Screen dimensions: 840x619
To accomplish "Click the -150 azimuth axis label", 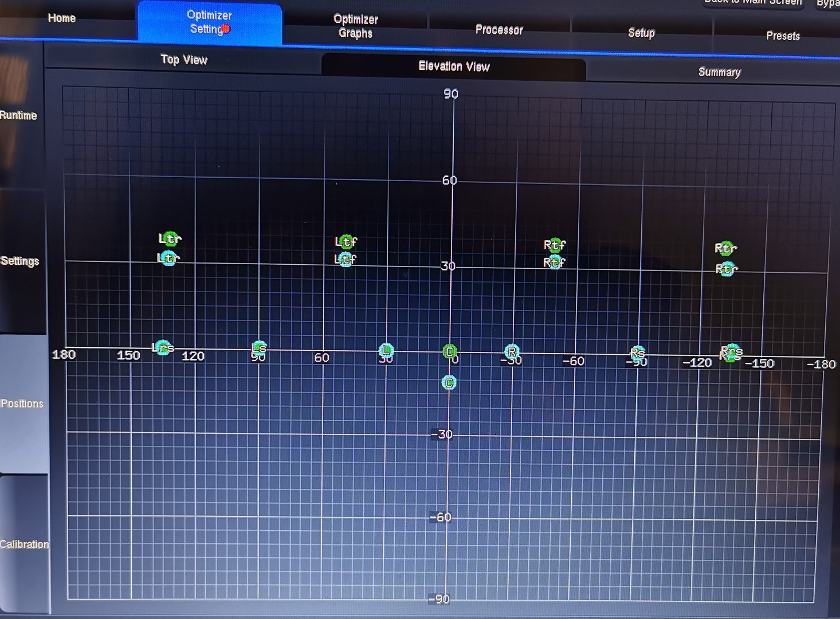I will [x=760, y=363].
